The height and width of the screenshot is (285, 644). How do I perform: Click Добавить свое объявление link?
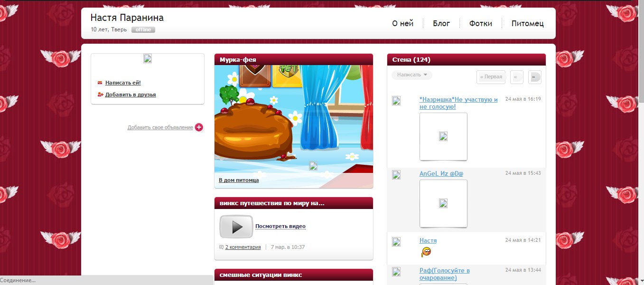[160, 127]
